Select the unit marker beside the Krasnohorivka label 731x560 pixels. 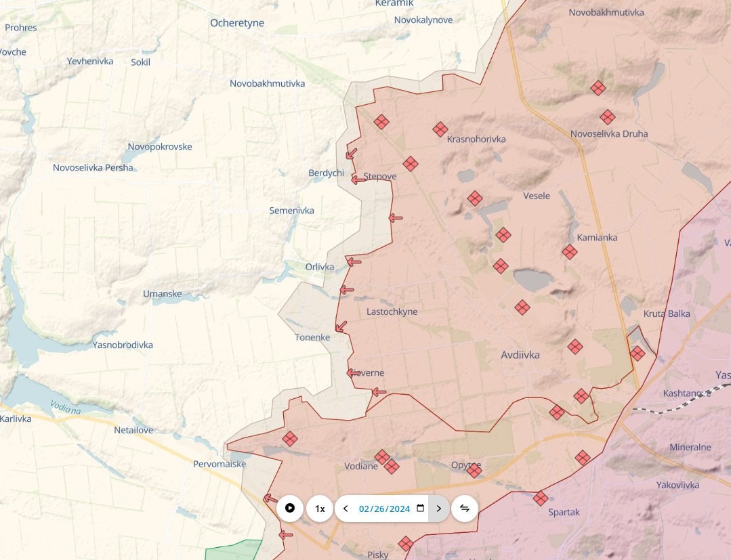coord(440,129)
